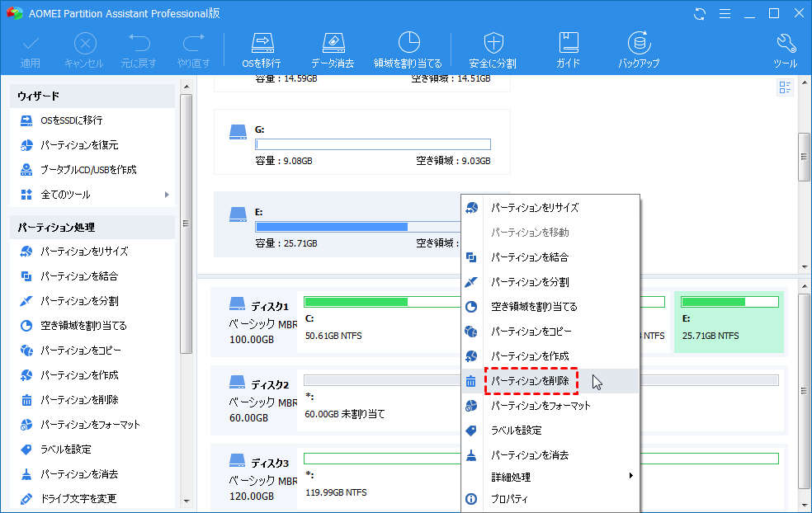Viewport: 812px width, 513px height.
Task: Expand 詳細処理 submenu in context menu
Action: [x=550, y=478]
